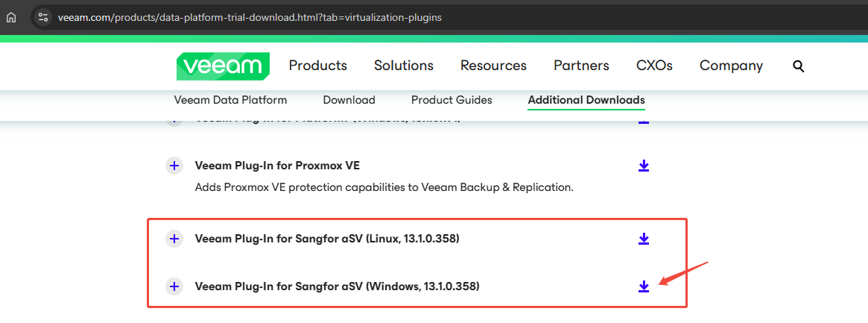
Task: Open the Partners menu
Action: (x=581, y=66)
